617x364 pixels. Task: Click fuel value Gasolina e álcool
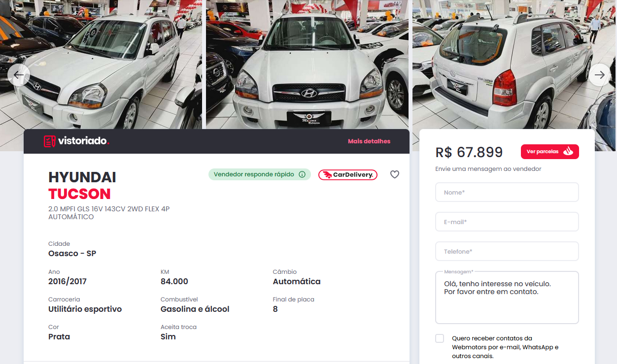195,309
